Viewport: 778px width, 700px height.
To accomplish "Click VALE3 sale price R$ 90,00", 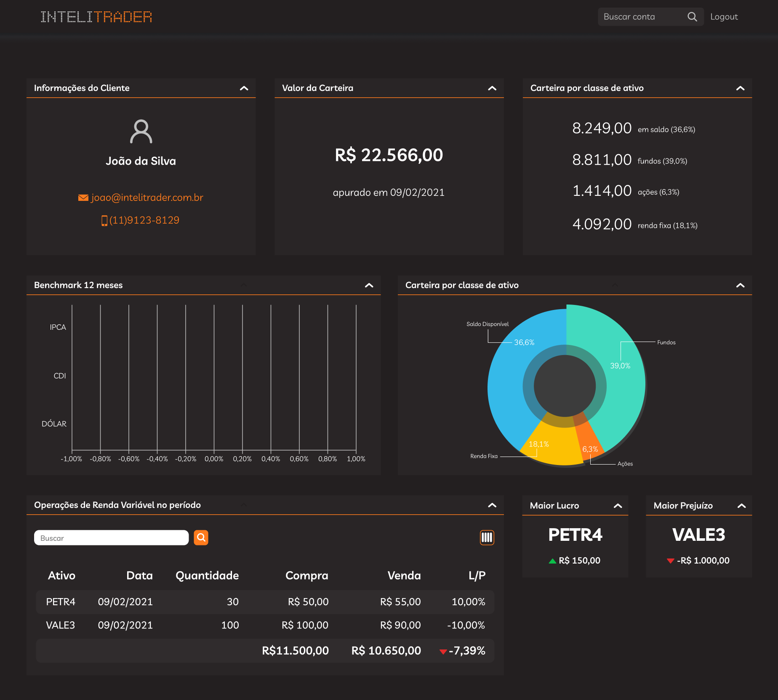I will point(400,625).
